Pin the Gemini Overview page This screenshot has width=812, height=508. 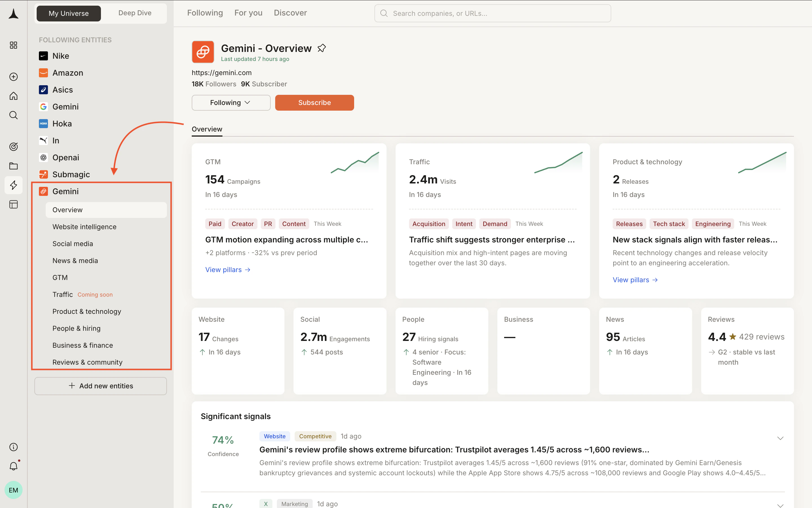(321, 48)
